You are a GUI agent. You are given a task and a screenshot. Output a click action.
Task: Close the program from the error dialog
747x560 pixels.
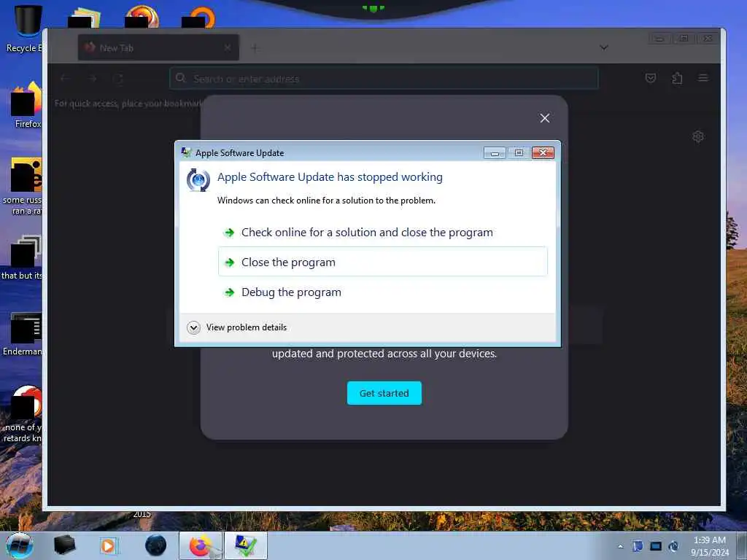point(382,262)
